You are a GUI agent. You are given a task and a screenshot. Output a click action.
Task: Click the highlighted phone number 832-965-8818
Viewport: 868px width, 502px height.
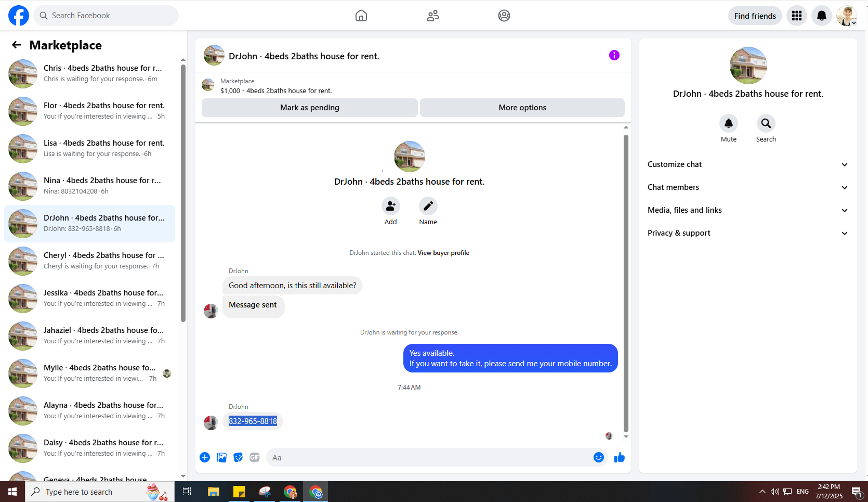tap(253, 421)
